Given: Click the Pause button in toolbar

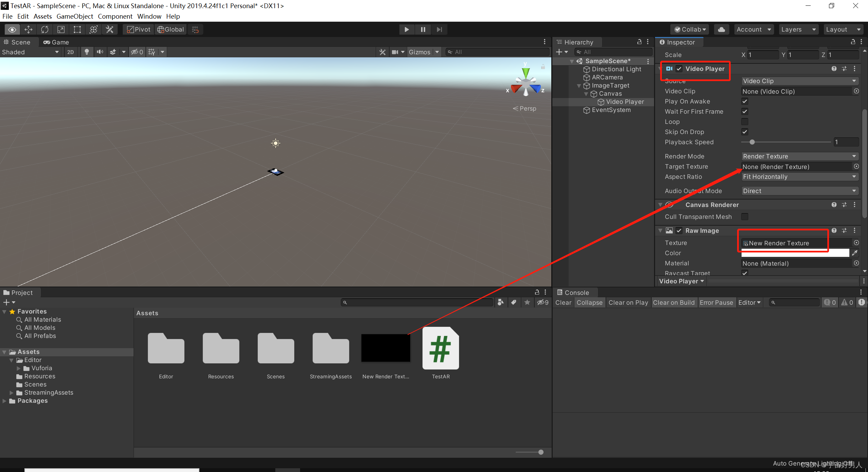Looking at the screenshot, I should tap(423, 29).
